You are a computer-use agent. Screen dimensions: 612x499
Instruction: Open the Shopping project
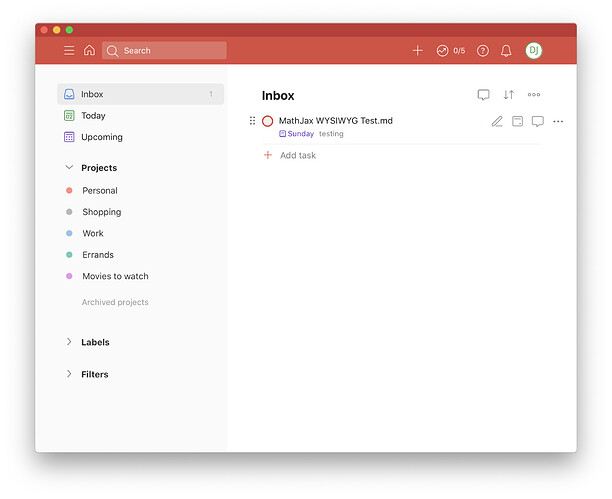(x=102, y=212)
